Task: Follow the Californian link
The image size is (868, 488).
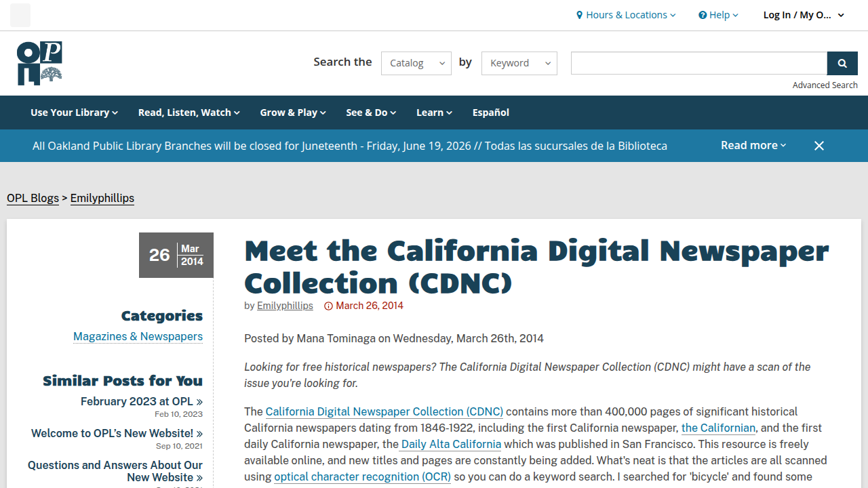Action: click(x=718, y=428)
